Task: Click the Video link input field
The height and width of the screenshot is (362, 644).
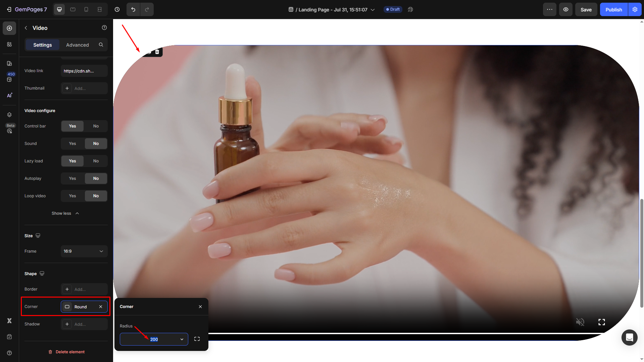Action: [84, 71]
